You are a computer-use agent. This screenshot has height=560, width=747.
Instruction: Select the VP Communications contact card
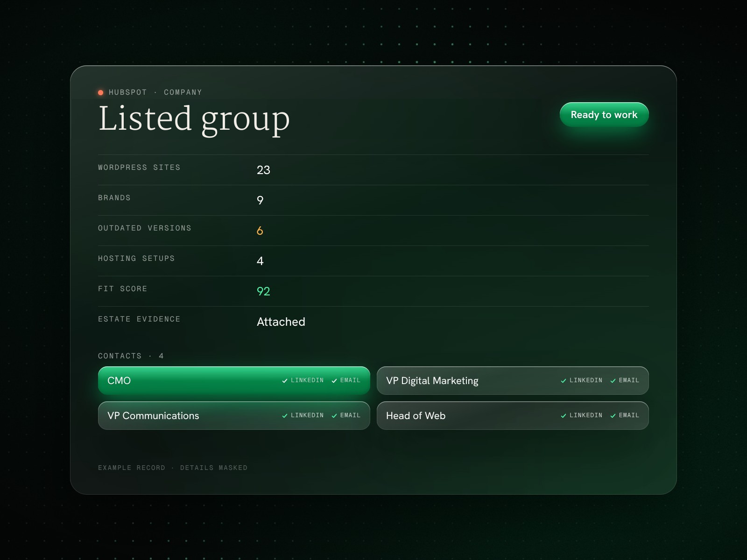pyautogui.click(x=234, y=415)
